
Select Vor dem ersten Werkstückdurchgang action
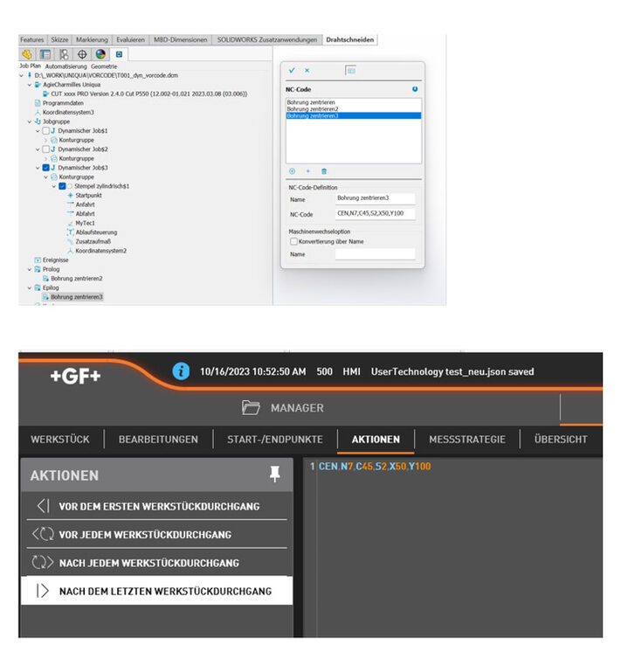[158, 506]
